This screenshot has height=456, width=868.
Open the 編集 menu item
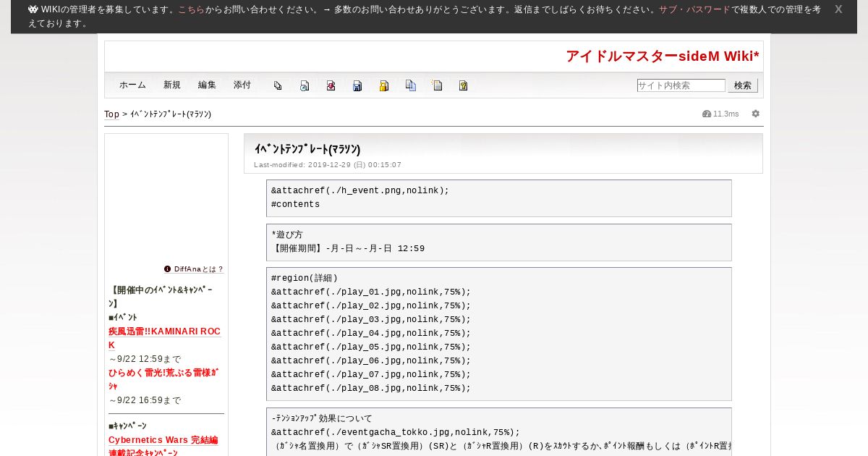coord(207,85)
